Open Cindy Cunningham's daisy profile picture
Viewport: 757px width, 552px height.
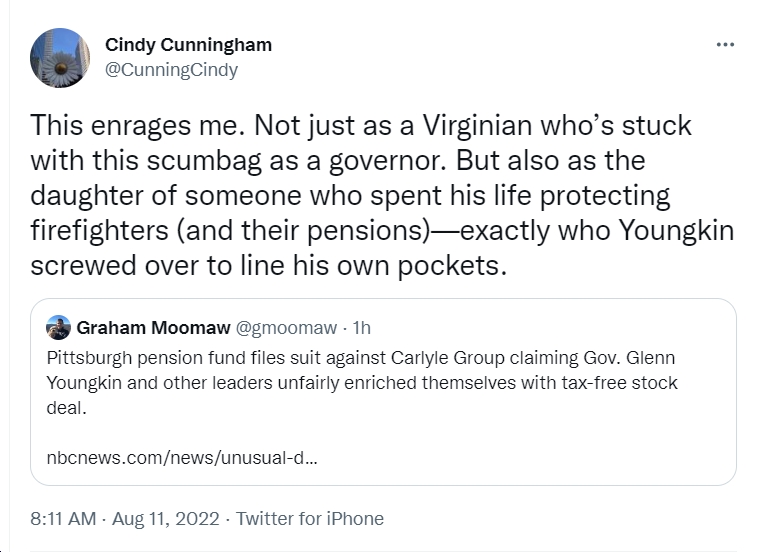point(60,57)
